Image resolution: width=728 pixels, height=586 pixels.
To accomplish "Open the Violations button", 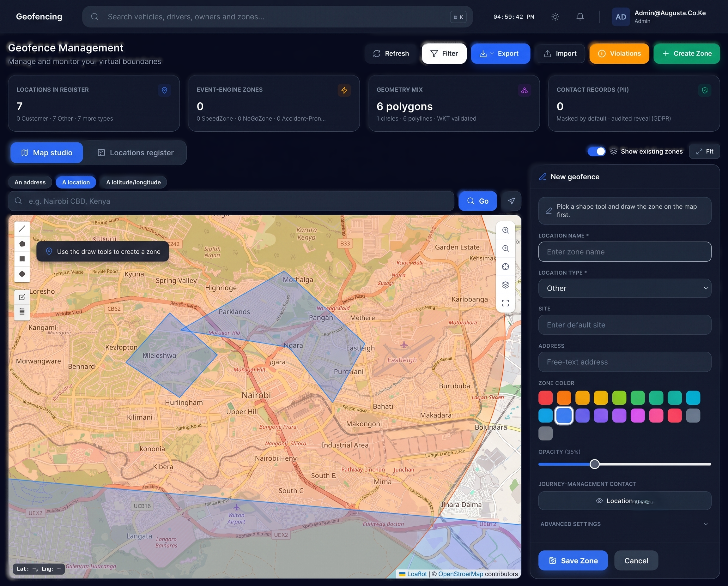I will point(619,53).
